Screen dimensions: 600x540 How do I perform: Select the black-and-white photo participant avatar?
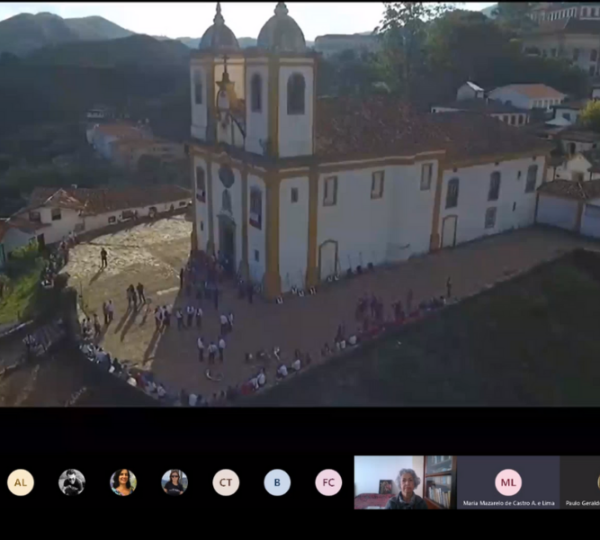point(72,482)
